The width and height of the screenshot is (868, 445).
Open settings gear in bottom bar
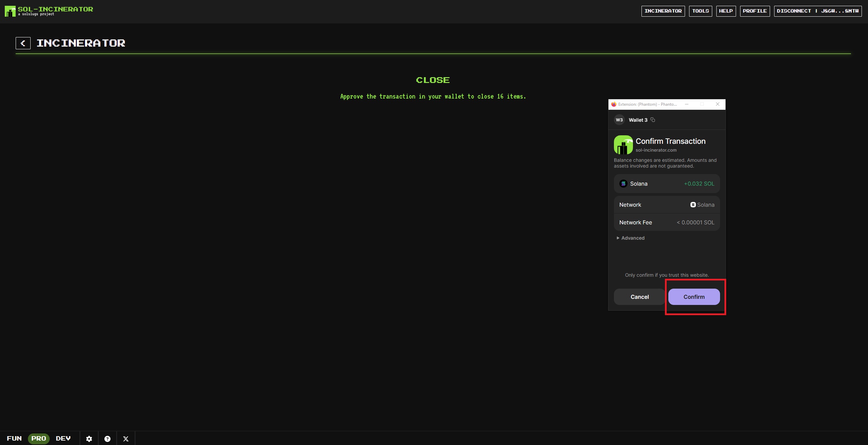89,439
